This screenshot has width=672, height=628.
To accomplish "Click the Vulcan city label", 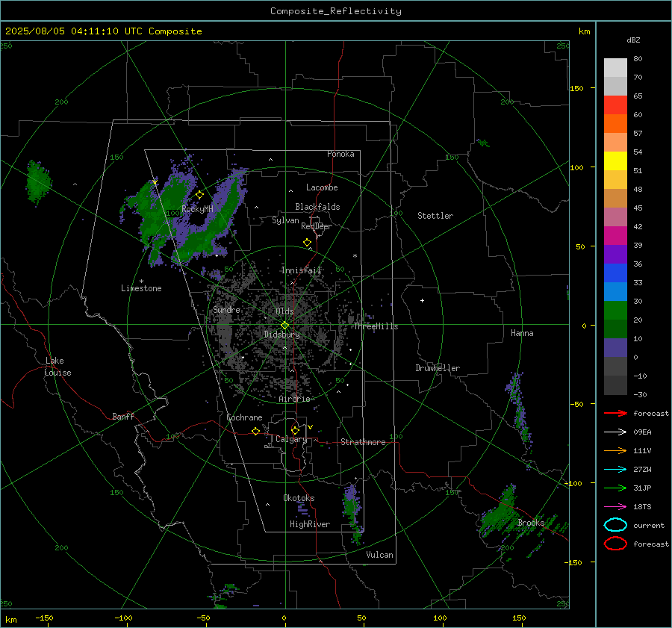I will coord(379,555).
